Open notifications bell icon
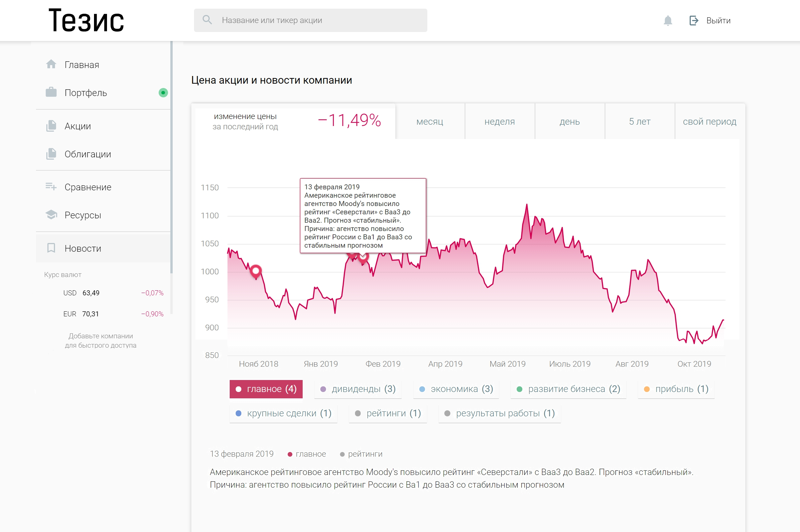The height and width of the screenshot is (532, 800). tap(668, 20)
